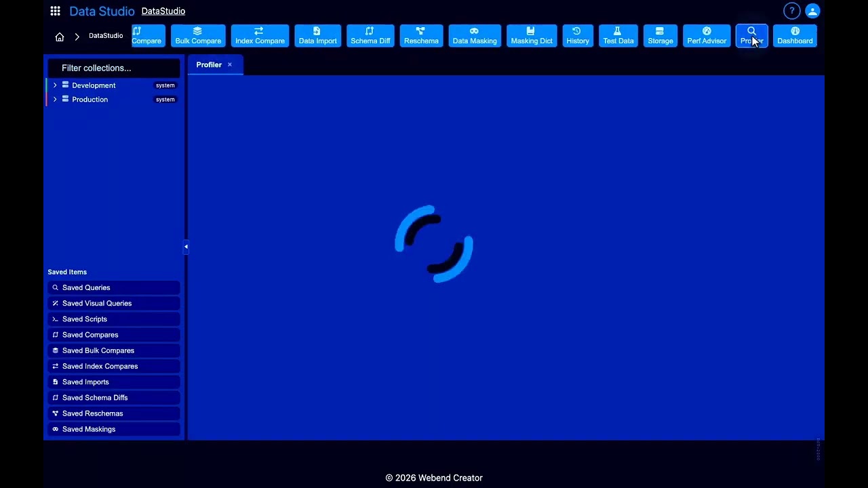Open the user account icon
The width and height of the screenshot is (868, 488).
[x=812, y=11]
